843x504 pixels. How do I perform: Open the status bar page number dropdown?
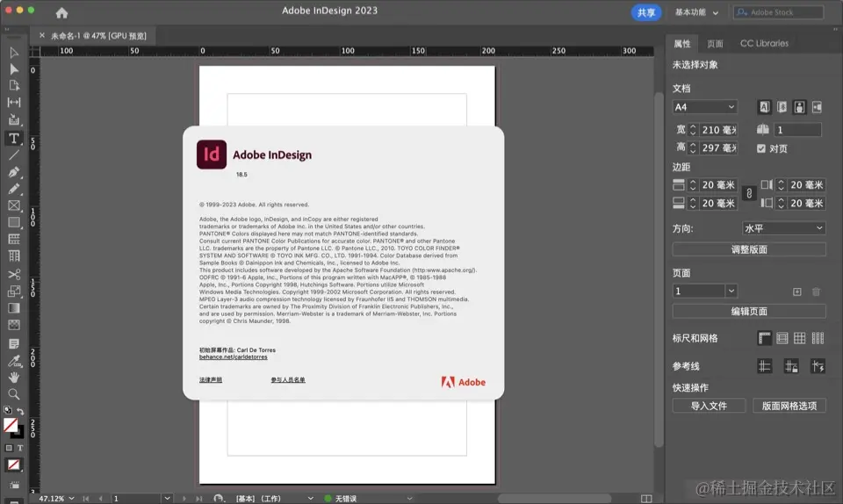167,499
